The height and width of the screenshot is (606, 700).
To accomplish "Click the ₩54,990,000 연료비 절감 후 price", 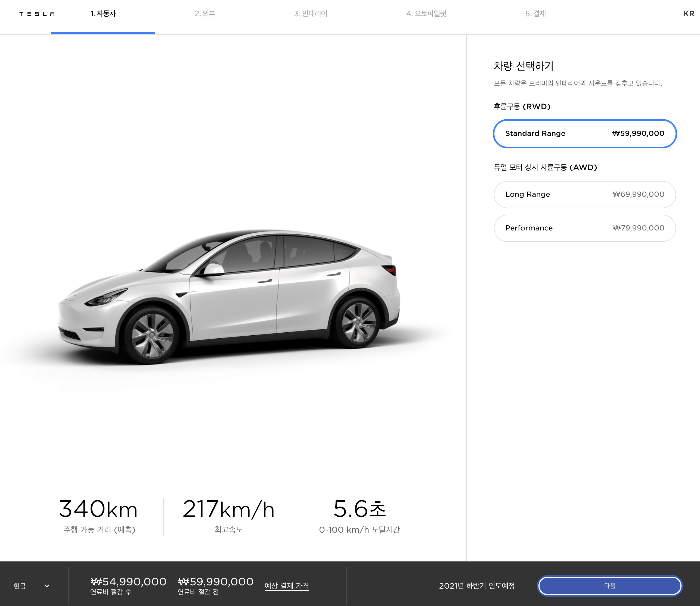I will 128,586.
